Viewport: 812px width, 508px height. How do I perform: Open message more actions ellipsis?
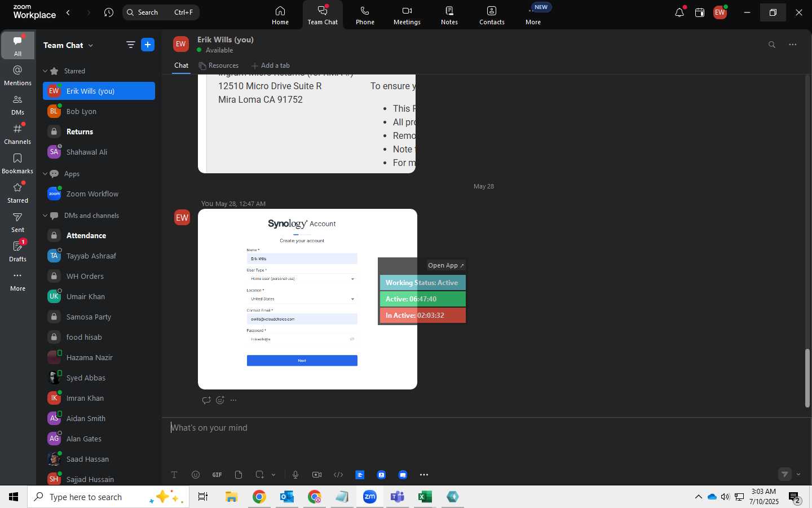[233, 400]
